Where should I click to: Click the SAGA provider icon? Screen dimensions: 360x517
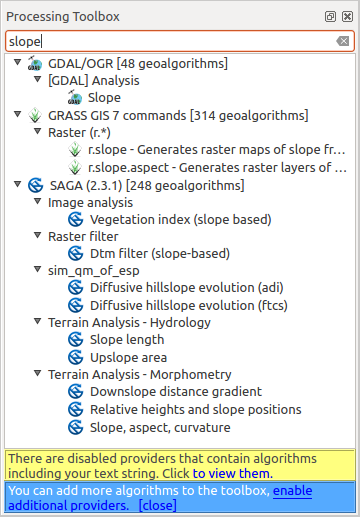click(x=35, y=185)
